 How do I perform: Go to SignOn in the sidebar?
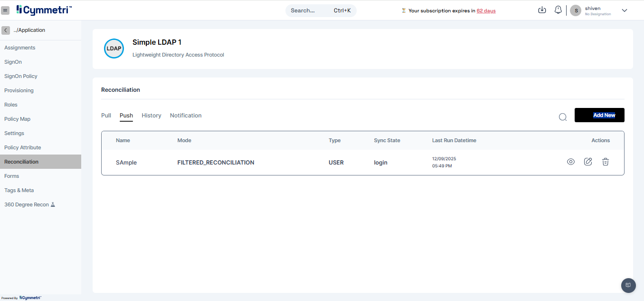(x=40, y=62)
